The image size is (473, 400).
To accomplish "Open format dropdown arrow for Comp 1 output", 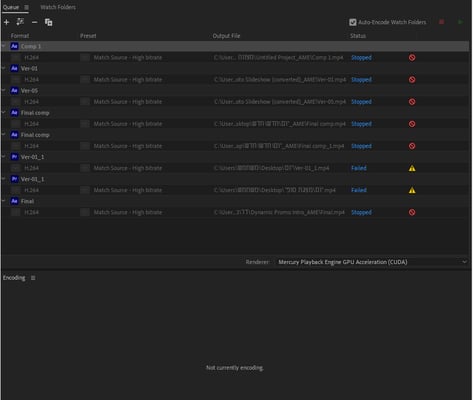I will 16,58.
